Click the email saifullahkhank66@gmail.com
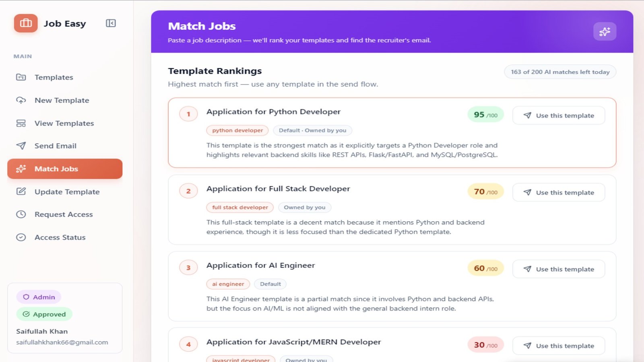 (62, 342)
